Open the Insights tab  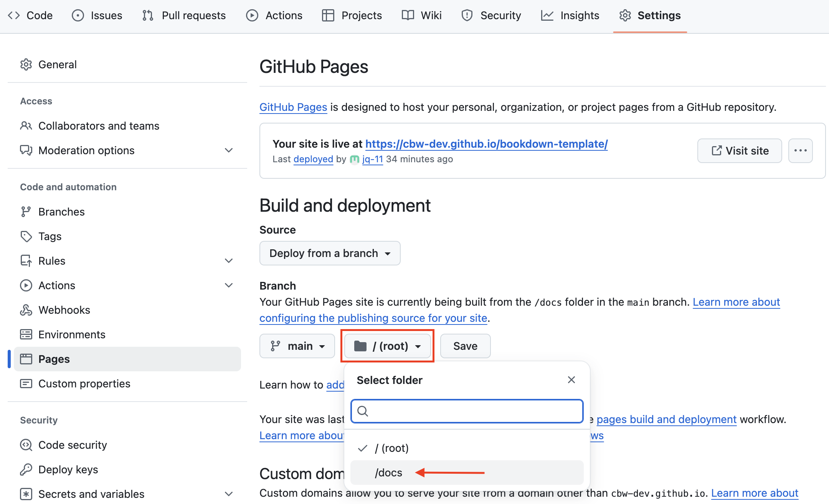[x=570, y=15]
